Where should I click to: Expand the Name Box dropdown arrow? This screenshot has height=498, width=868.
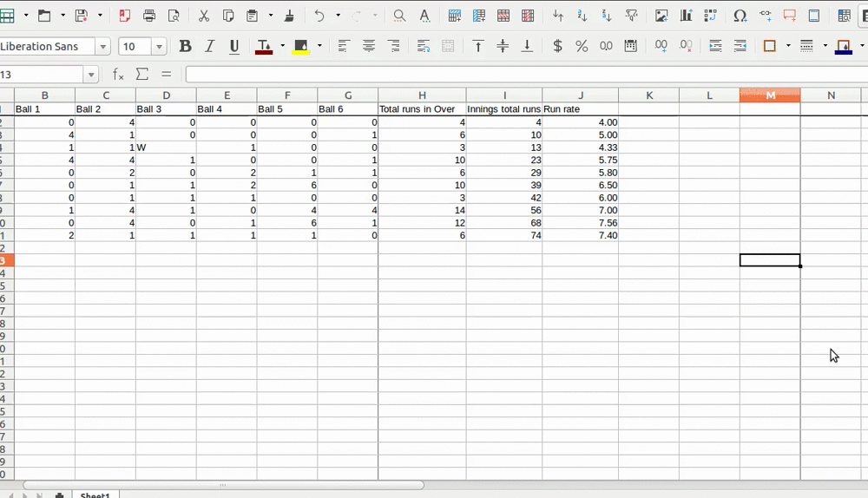tap(90, 75)
